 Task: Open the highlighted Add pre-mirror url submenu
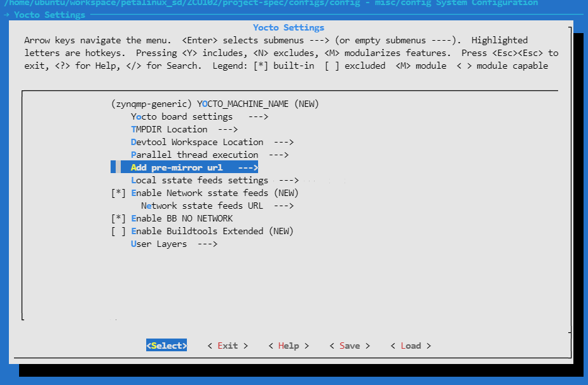pos(184,167)
